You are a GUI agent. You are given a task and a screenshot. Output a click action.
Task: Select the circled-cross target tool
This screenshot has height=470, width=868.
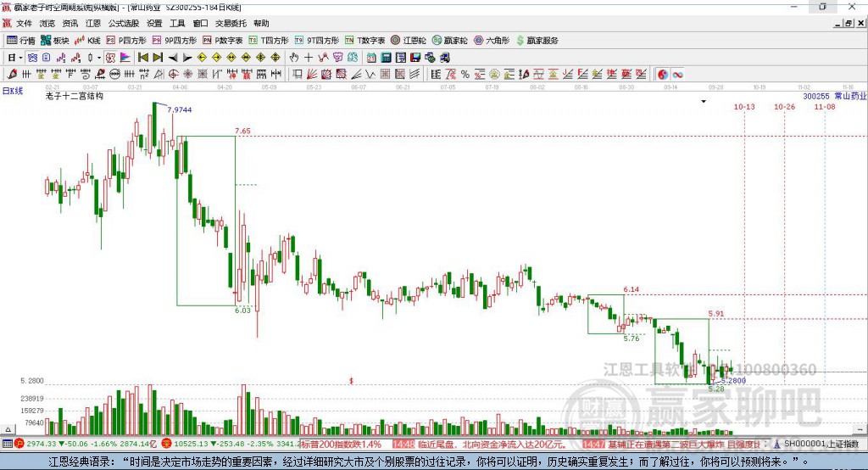(x=173, y=75)
